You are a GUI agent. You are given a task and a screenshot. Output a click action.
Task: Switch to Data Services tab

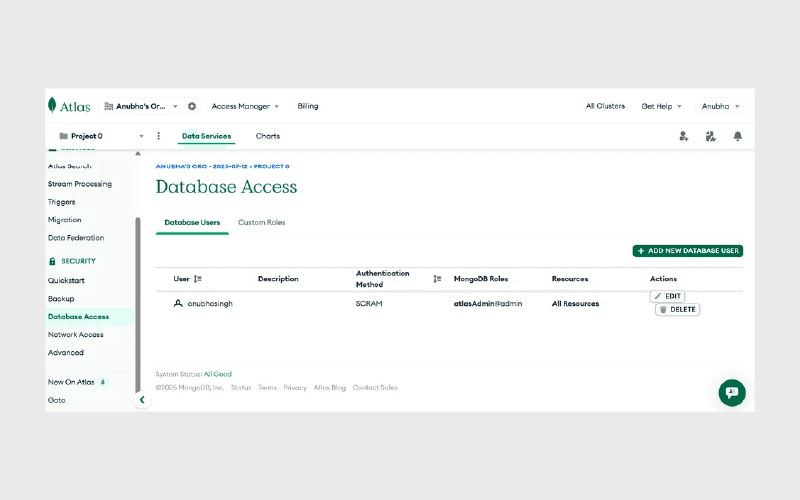point(207,136)
